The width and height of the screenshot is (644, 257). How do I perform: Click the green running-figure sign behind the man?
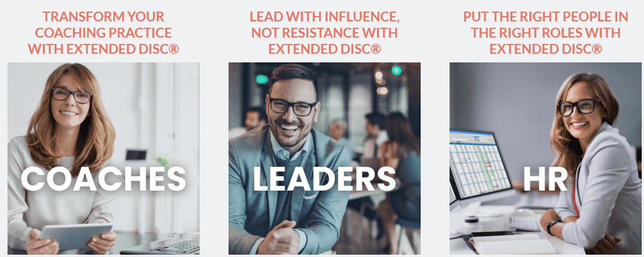(396, 70)
